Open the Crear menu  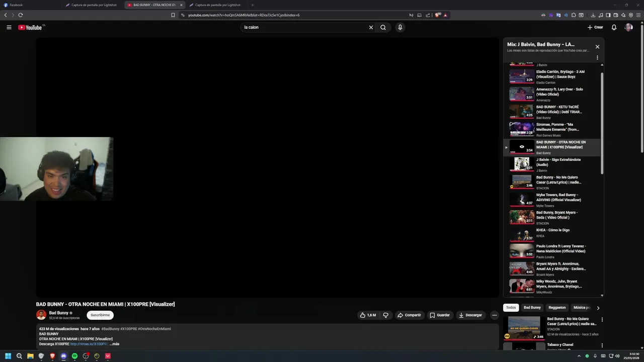click(595, 28)
